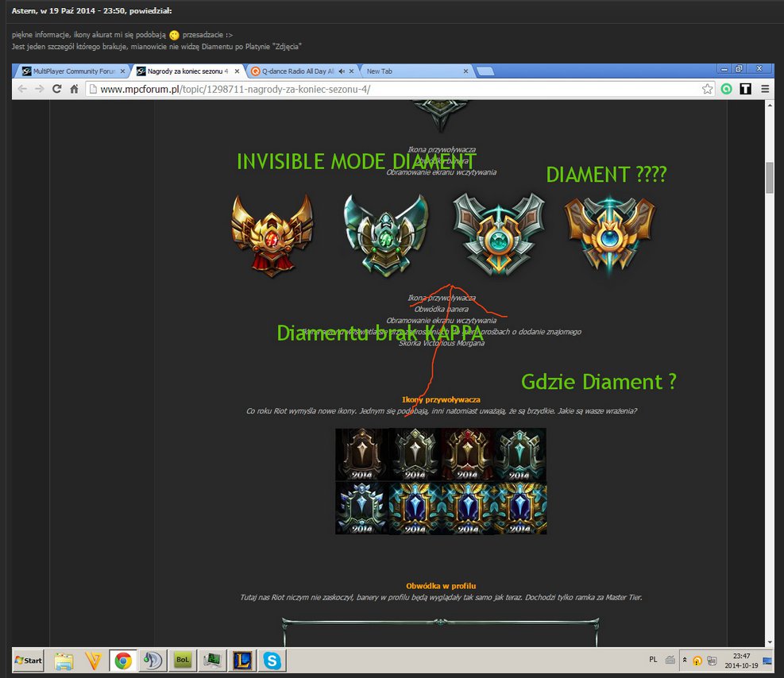Open Windows Explorer from the taskbar
The height and width of the screenshot is (678, 784).
click(x=64, y=661)
